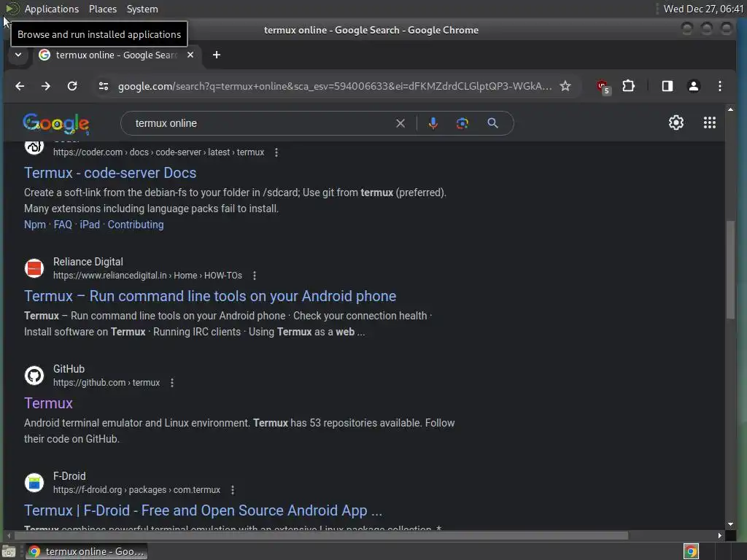Click the F-Droid favicon

pyautogui.click(x=34, y=483)
